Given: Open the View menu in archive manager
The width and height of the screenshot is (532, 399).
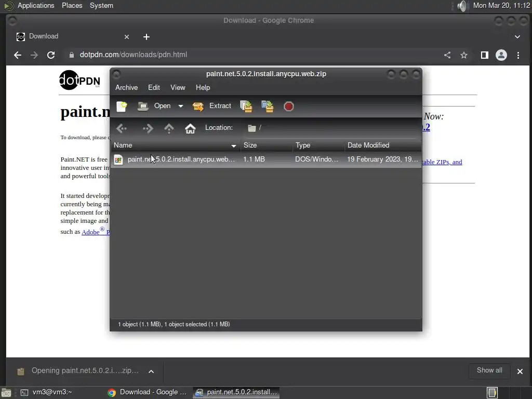Looking at the screenshot, I should (x=178, y=87).
